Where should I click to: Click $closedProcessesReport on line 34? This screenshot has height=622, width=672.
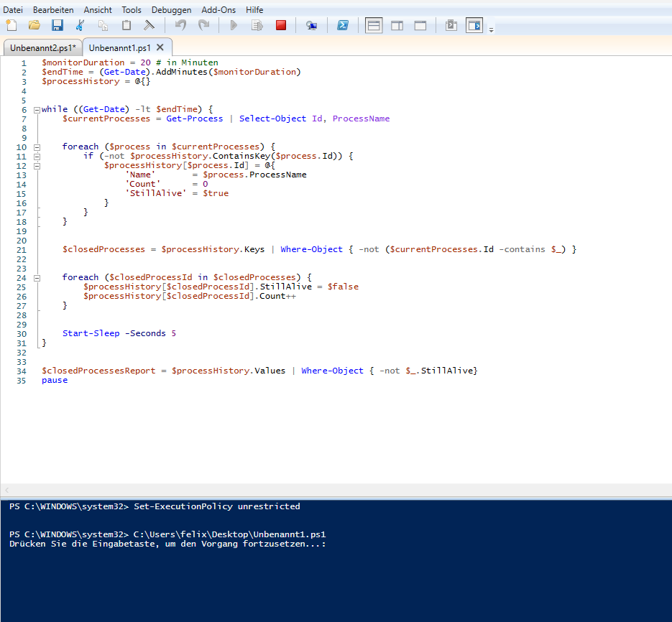[98, 371]
